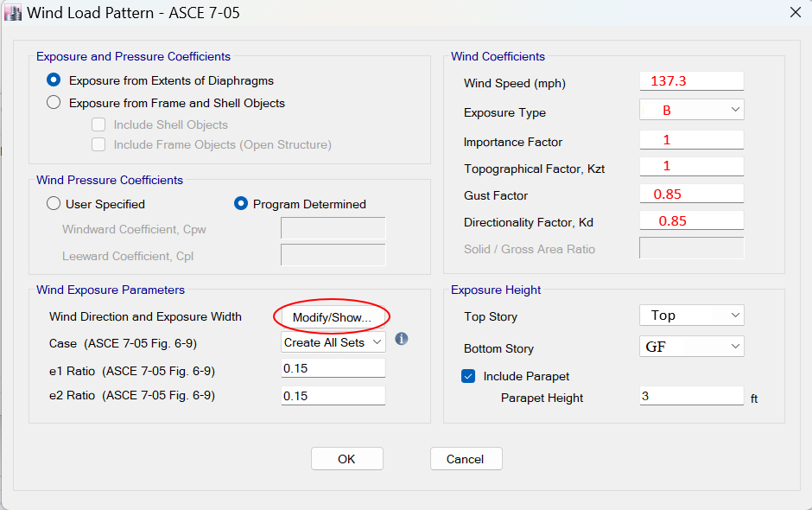Expand the Bottom Story dropdown
812x510 pixels.
[691, 347]
